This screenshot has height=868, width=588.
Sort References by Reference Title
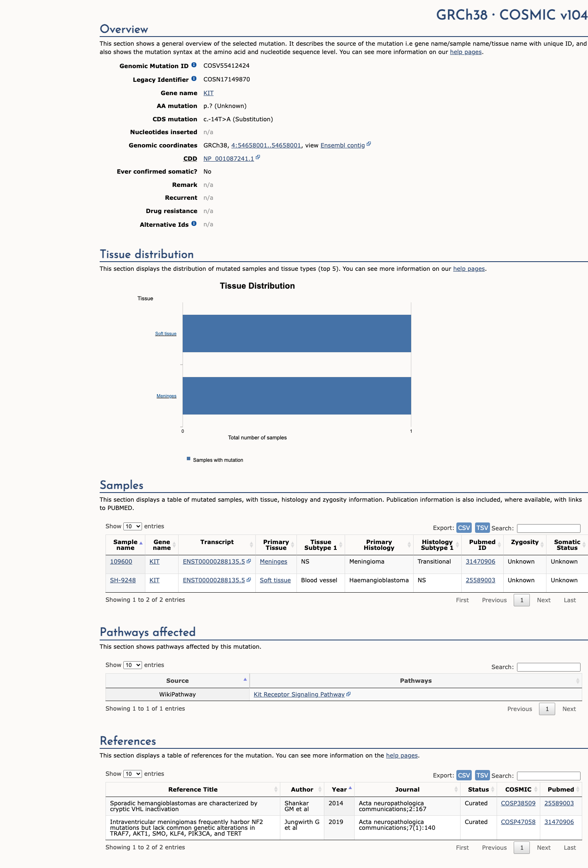[193, 790]
